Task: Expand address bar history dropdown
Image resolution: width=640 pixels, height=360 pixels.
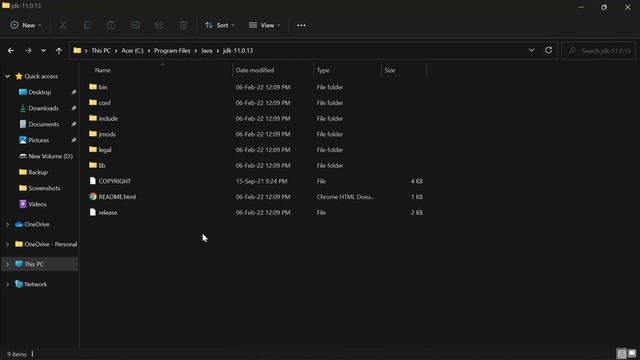Action: click(531, 50)
